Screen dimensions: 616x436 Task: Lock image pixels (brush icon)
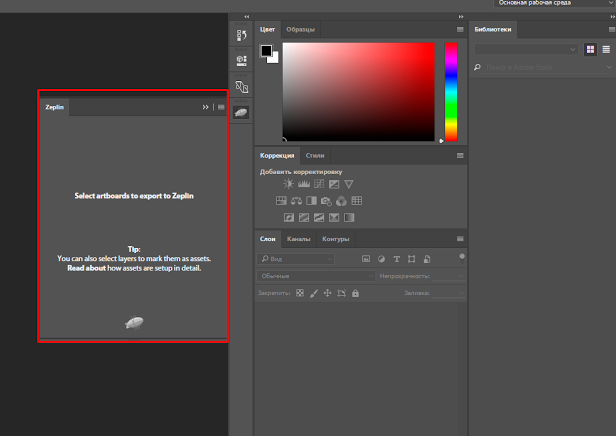click(314, 293)
